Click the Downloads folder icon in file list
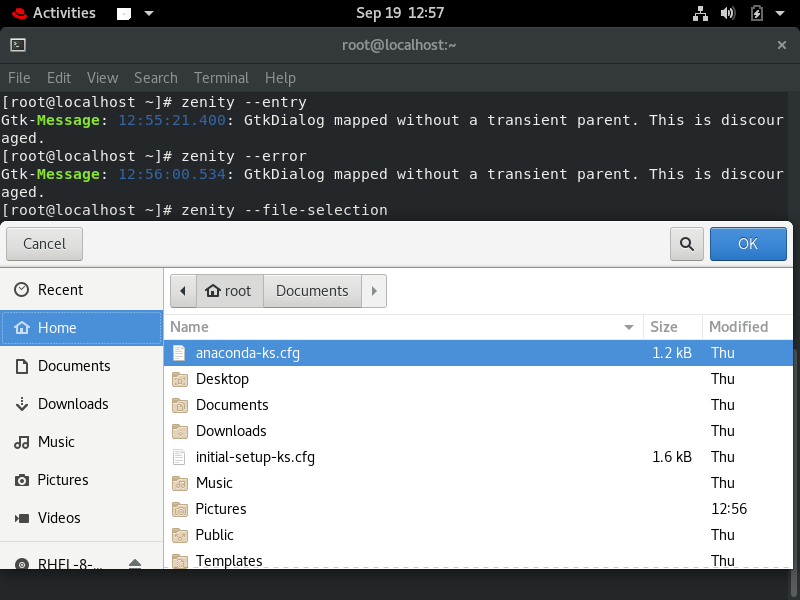The image size is (800, 600). [x=180, y=431]
